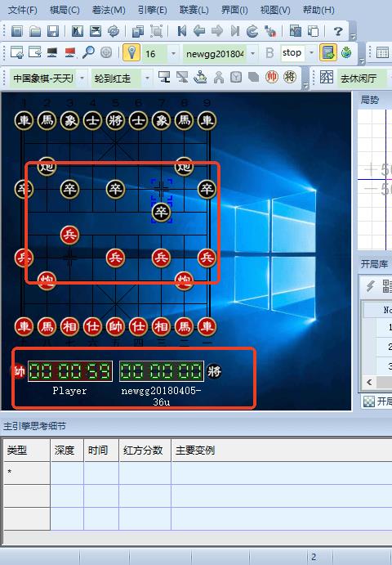
Task: Click the dotted selection frame icon
Action: click(x=156, y=31)
